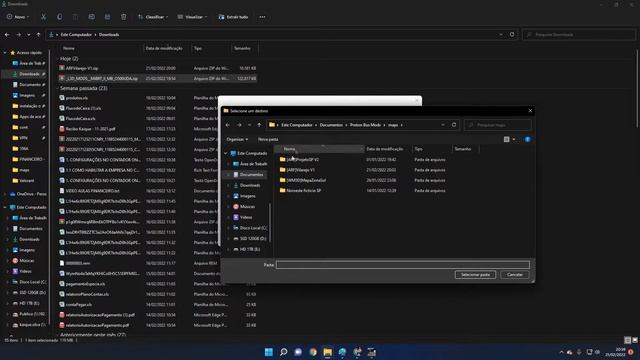640x360 pixels.
Task: Click the Pasta text input field
Action: coord(403,265)
